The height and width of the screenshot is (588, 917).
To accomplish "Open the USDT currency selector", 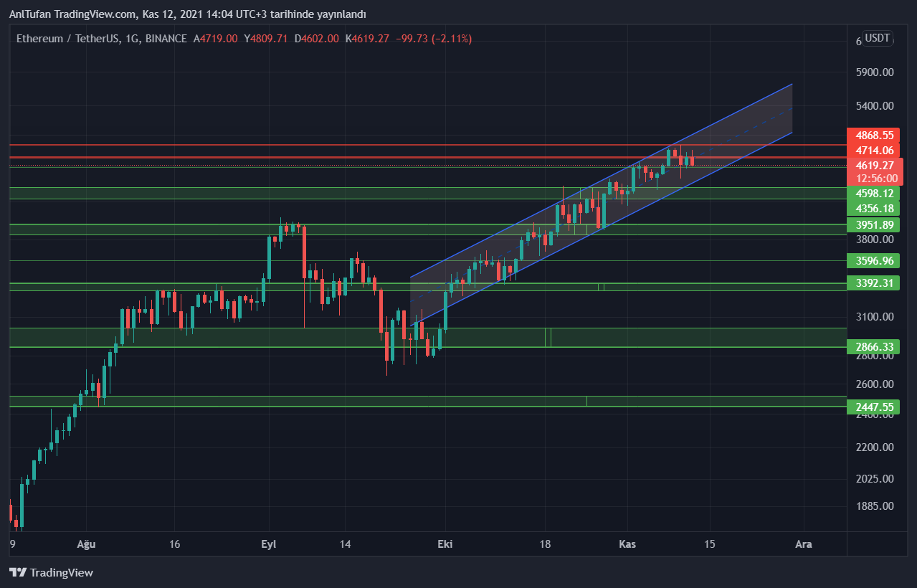I will click(x=878, y=39).
